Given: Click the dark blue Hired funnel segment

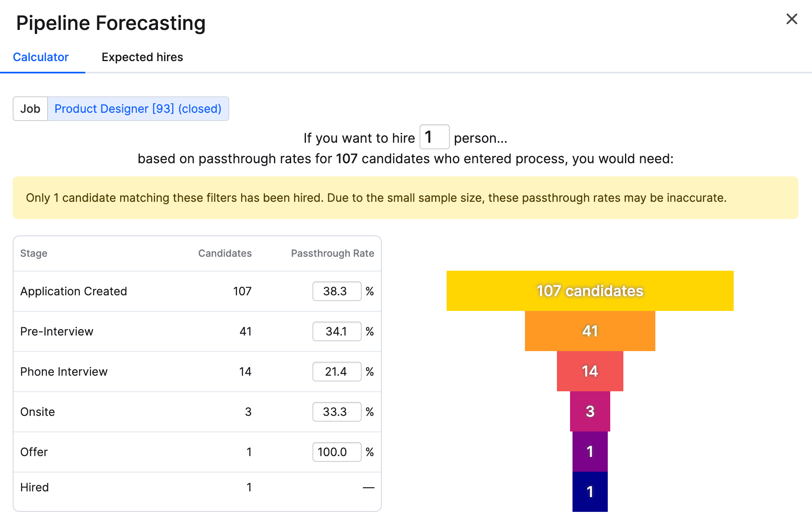Looking at the screenshot, I should (590, 491).
